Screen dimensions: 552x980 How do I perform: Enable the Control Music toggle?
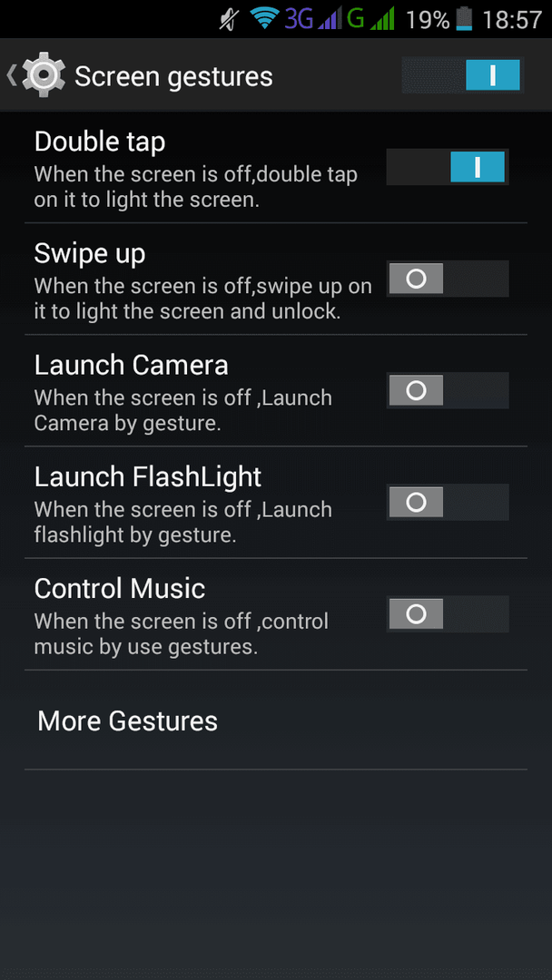(x=447, y=614)
